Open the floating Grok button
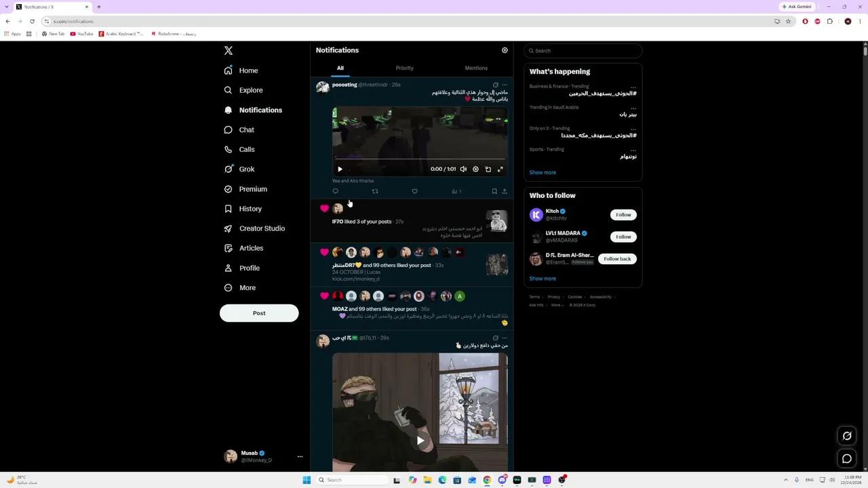Image resolution: width=868 pixels, height=488 pixels. 847,436
